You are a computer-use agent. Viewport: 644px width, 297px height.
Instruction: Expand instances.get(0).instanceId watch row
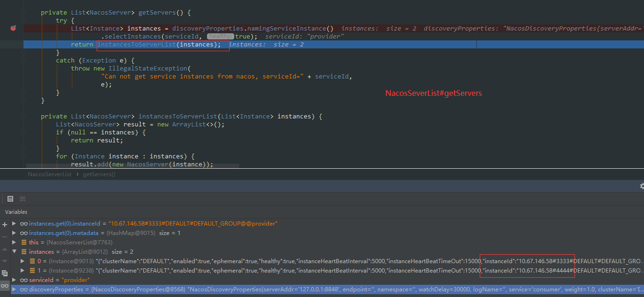point(14,224)
